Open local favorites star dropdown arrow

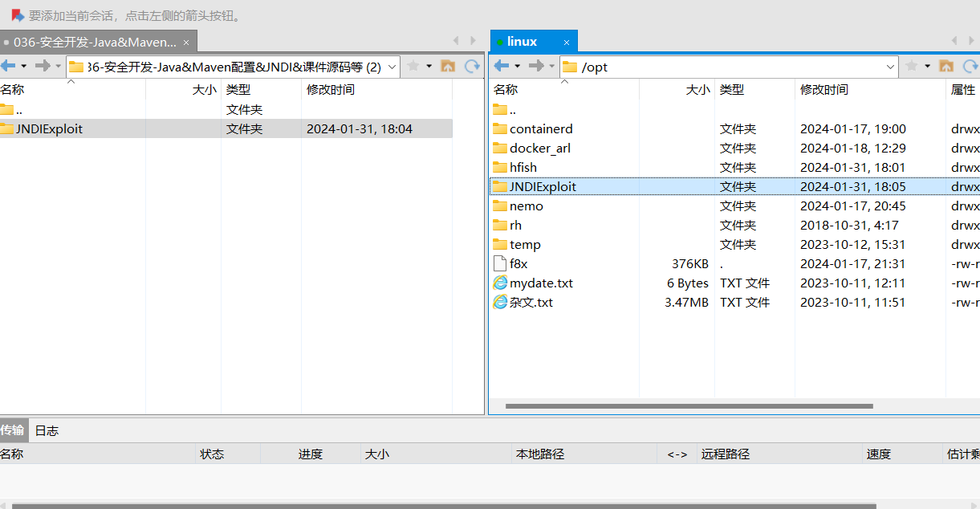429,66
